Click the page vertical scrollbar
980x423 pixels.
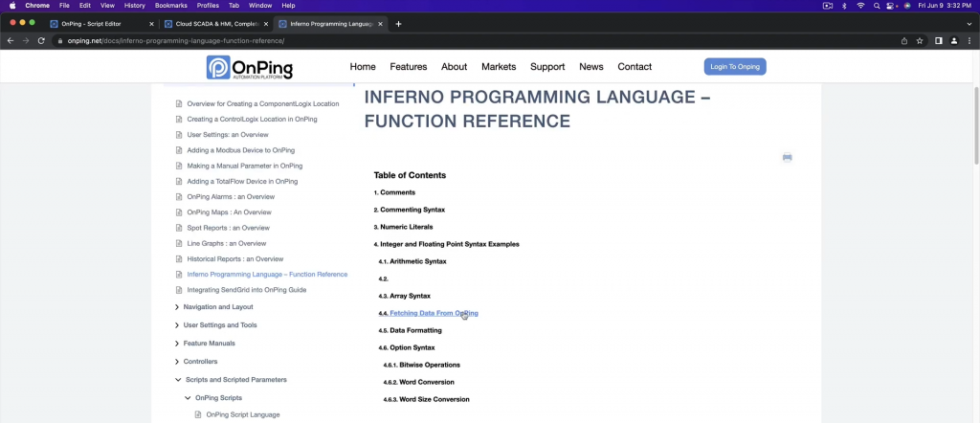975,125
